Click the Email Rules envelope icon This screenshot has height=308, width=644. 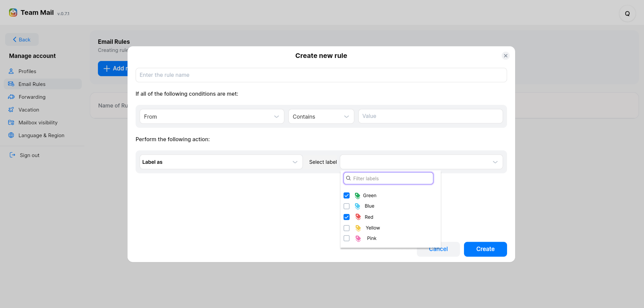point(11,84)
